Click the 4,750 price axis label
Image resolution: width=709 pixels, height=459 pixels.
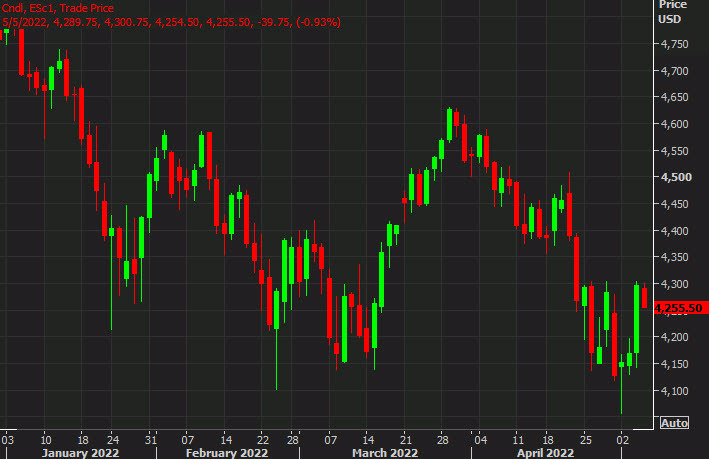[675, 44]
